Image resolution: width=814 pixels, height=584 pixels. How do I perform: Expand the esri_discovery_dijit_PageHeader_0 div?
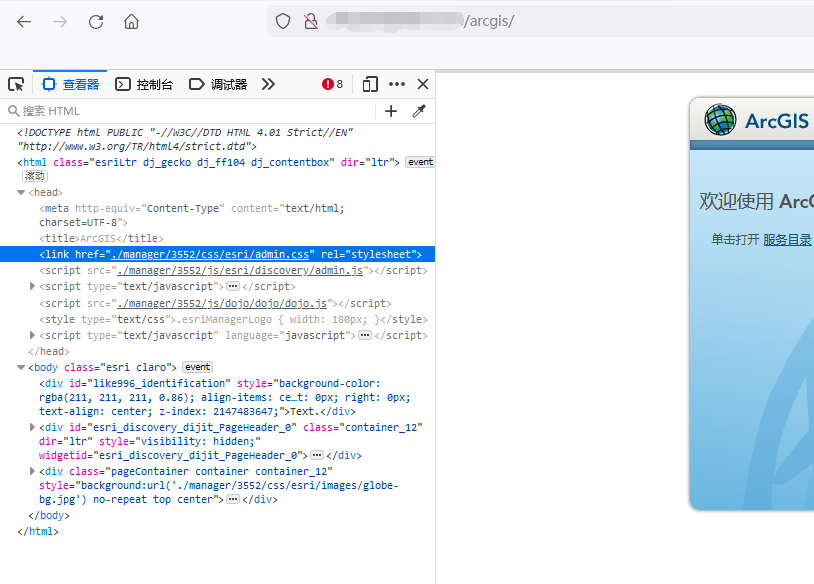click(32, 427)
